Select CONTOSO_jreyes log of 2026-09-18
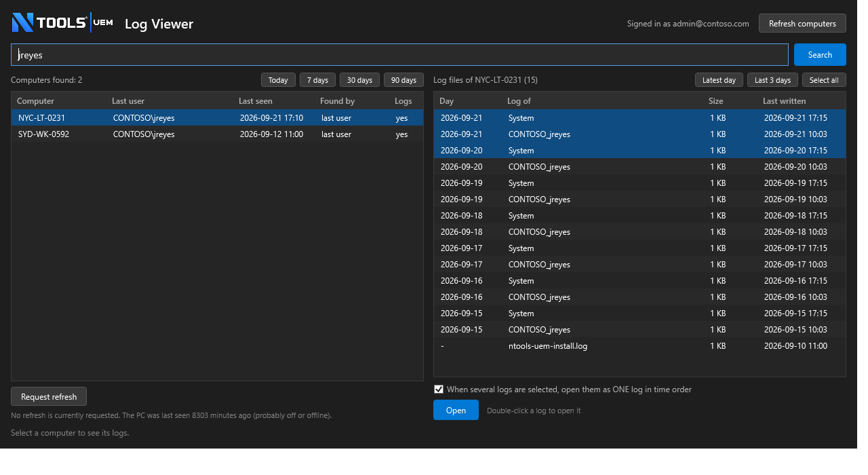The height and width of the screenshot is (475, 868). coord(639,232)
